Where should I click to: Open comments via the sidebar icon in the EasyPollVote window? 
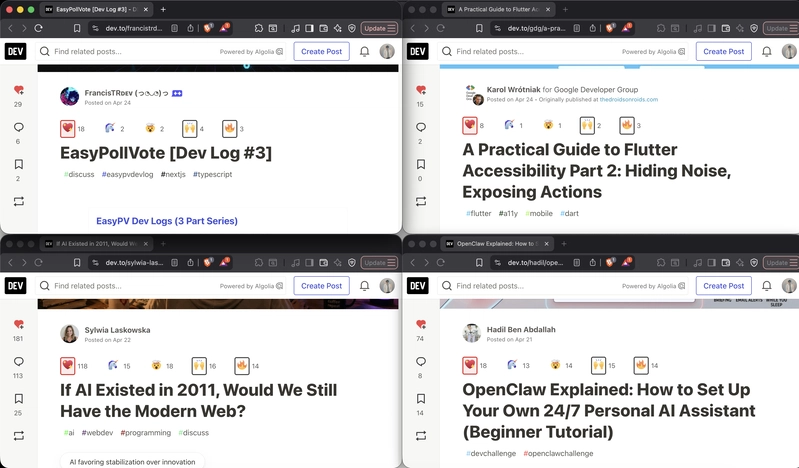(19, 127)
